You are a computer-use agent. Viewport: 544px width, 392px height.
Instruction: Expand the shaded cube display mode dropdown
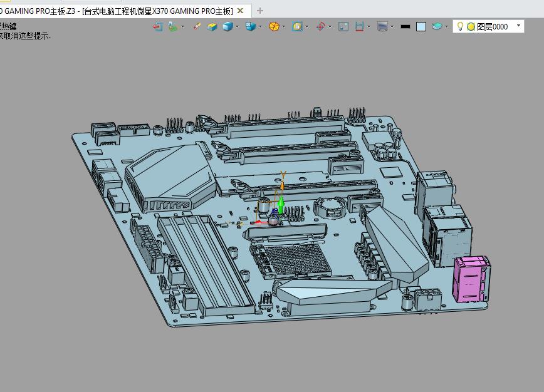(238, 27)
